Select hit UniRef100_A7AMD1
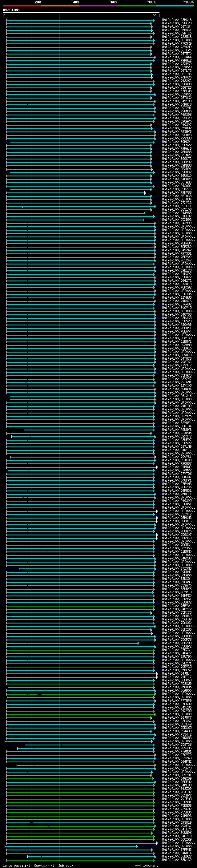This screenshot has height=868, width=197. [176, 751]
